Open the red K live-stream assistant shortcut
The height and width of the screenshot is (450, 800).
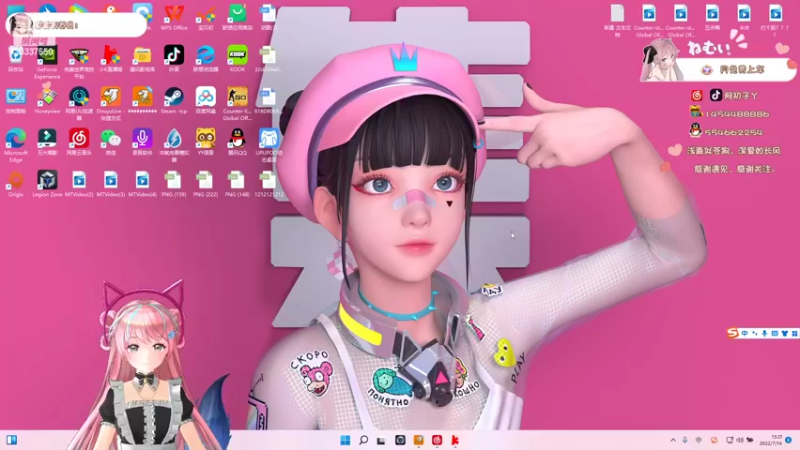pos(111,58)
